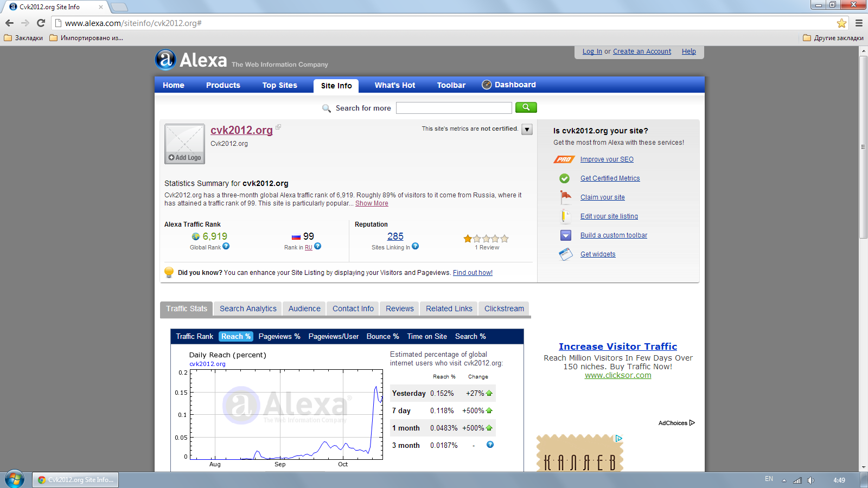The height and width of the screenshot is (488, 868).
Task: Click the custom toolbar icon
Action: tap(566, 235)
